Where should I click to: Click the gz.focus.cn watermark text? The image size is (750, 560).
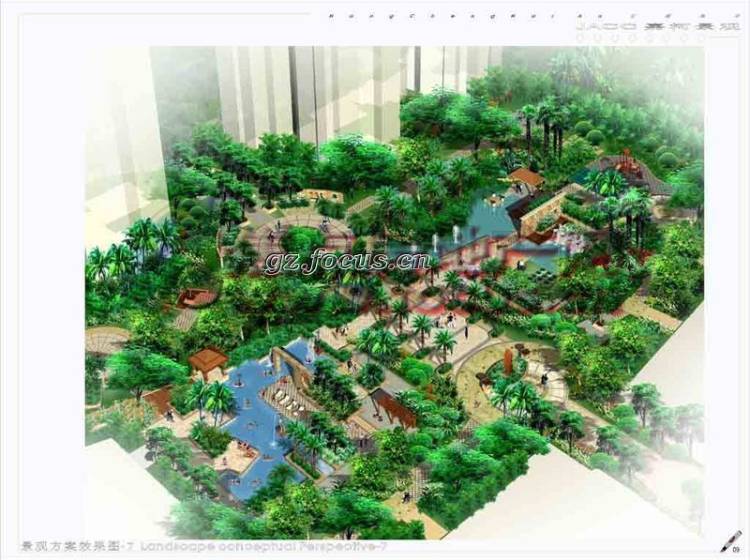pyautogui.click(x=346, y=262)
